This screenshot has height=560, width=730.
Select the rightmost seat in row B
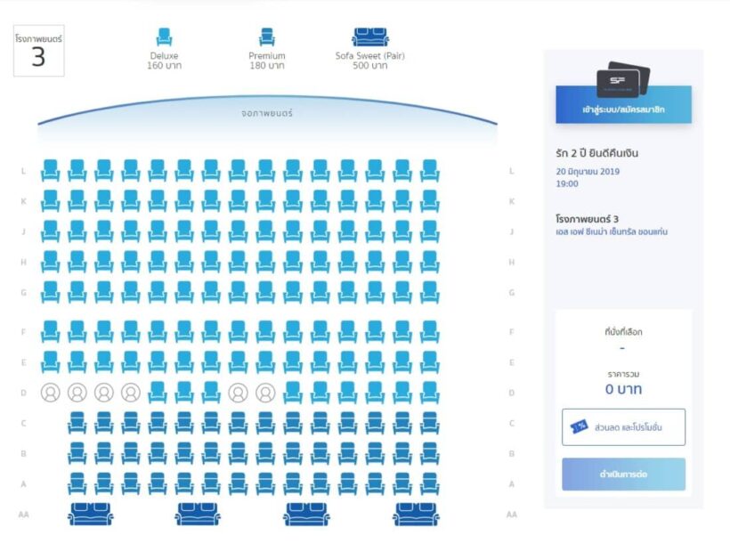(x=429, y=453)
